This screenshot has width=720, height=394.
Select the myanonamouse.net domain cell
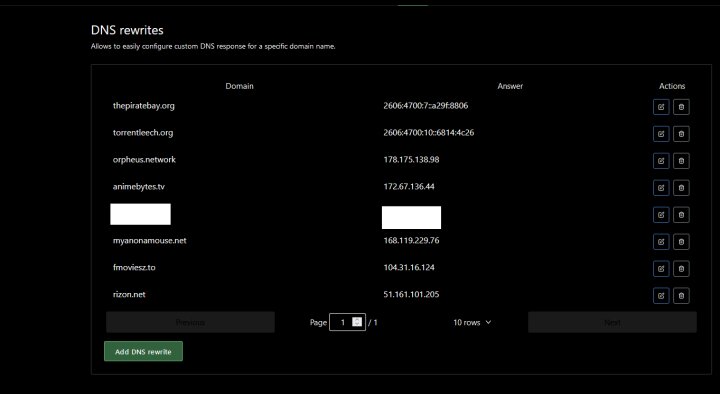[x=150, y=240]
